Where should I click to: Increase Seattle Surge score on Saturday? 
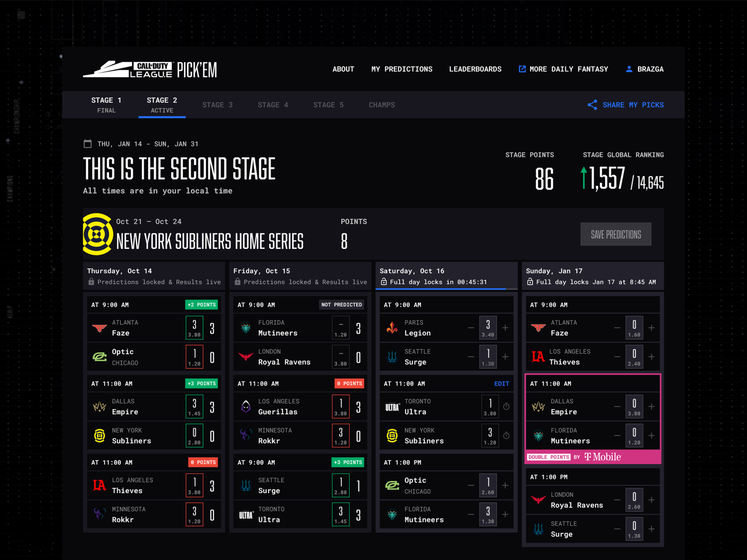pyautogui.click(x=506, y=357)
